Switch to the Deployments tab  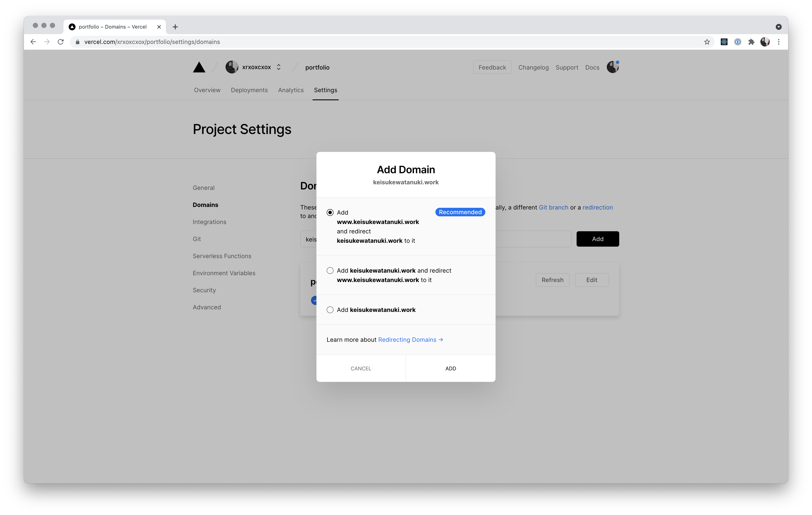point(249,90)
